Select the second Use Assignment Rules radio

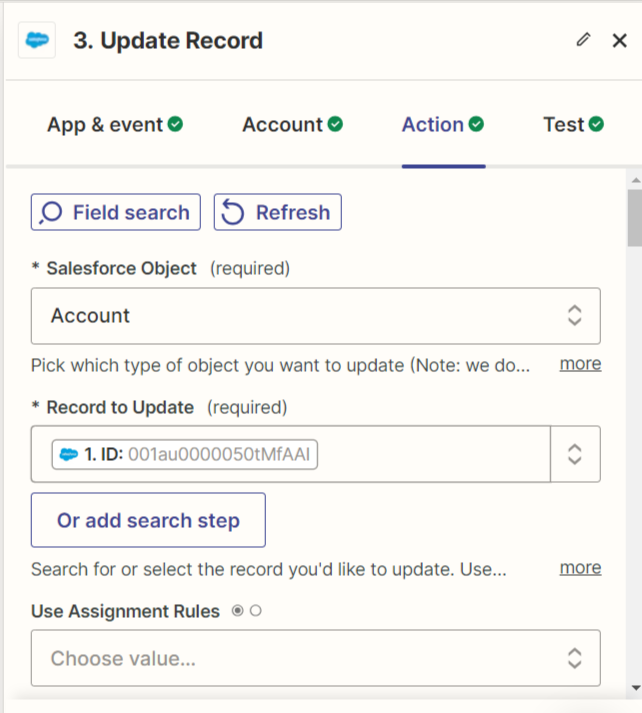point(256,611)
